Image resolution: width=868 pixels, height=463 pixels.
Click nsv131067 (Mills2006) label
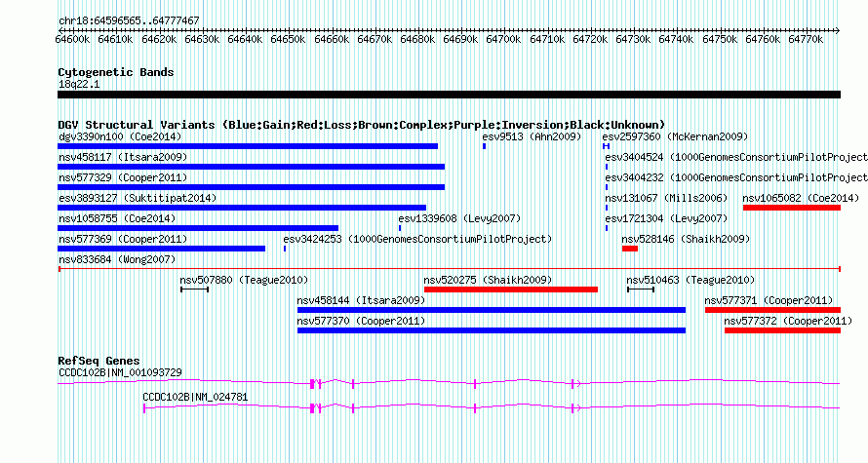pyautogui.click(x=666, y=198)
